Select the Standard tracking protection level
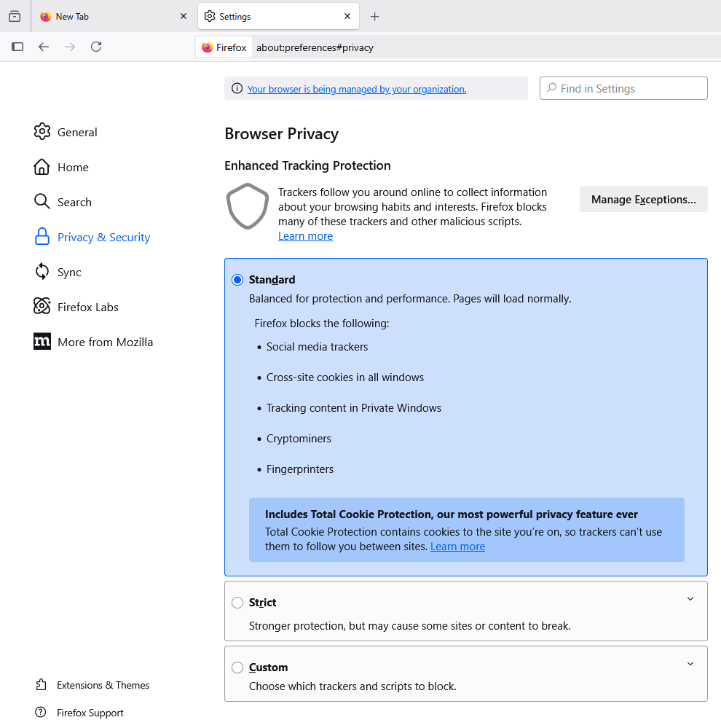Viewport: 721px width, 728px height. [237, 279]
